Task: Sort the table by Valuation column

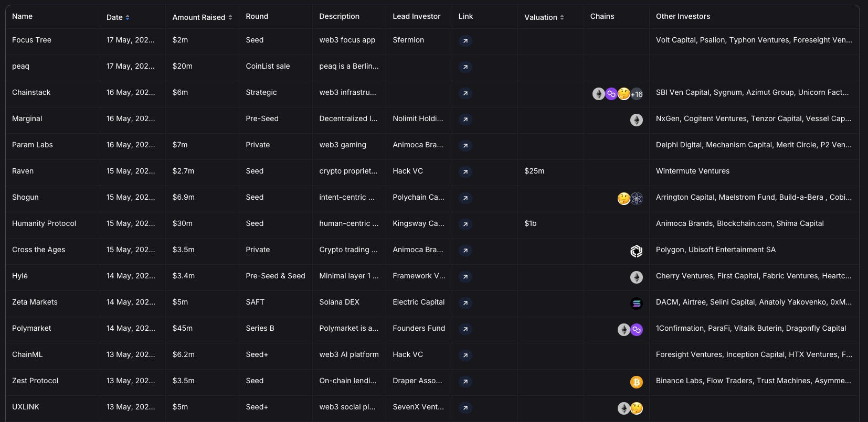Action: click(544, 17)
